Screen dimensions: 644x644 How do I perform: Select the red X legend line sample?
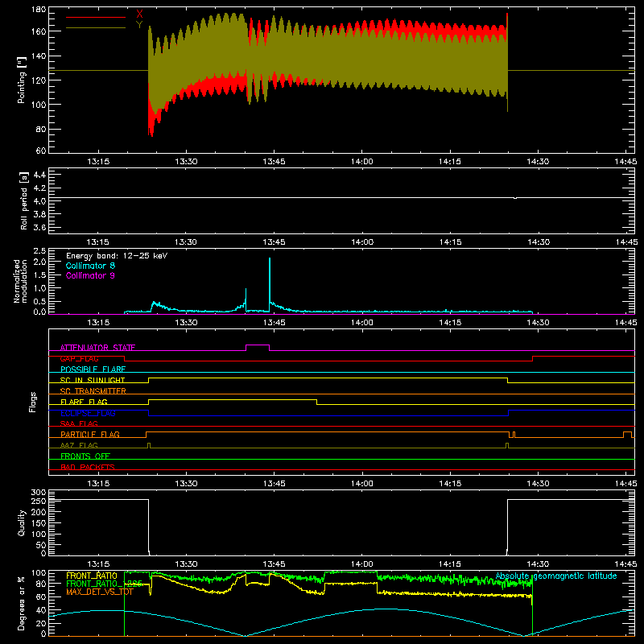96,17
